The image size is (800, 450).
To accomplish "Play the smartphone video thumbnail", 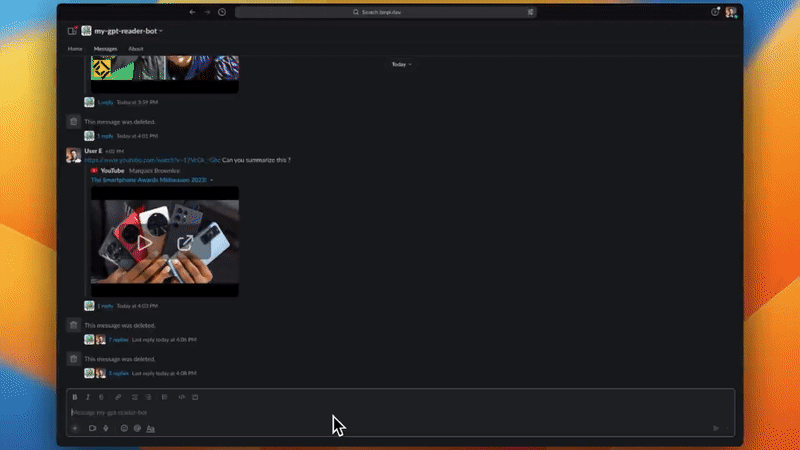I will [145, 242].
